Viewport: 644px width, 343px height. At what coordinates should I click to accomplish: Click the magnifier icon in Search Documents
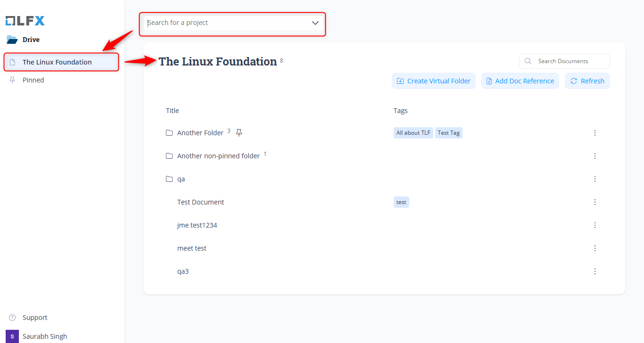tap(528, 61)
